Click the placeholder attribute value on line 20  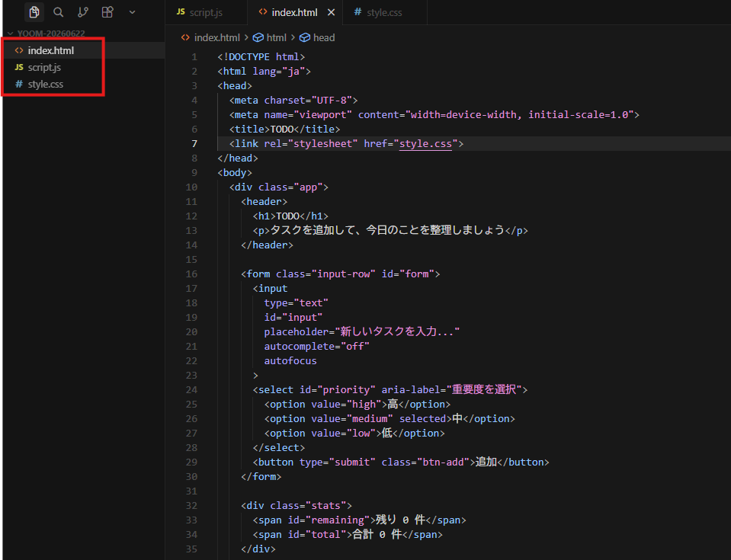(397, 331)
